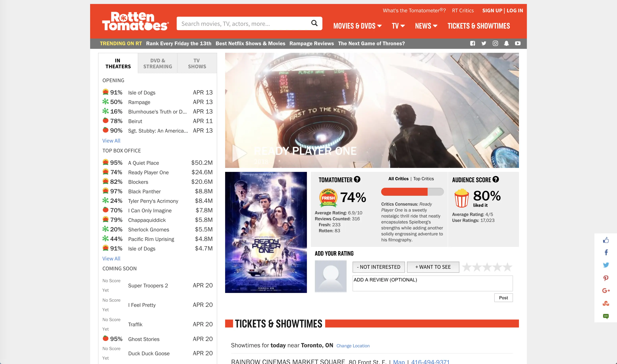Screen dimensions: 617x364
Task: Mark the movie as Not Interested
Action: coord(378,267)
